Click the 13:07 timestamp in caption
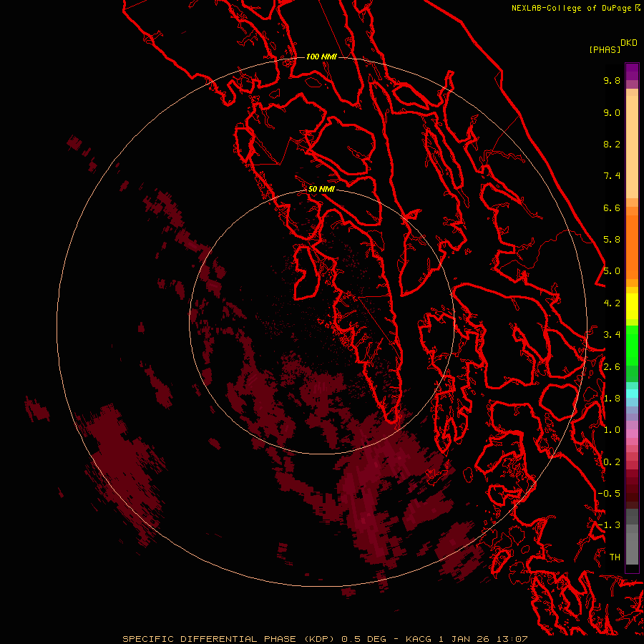Image resolution: width=644 pixels, height=644 pixels. (512, 639)
